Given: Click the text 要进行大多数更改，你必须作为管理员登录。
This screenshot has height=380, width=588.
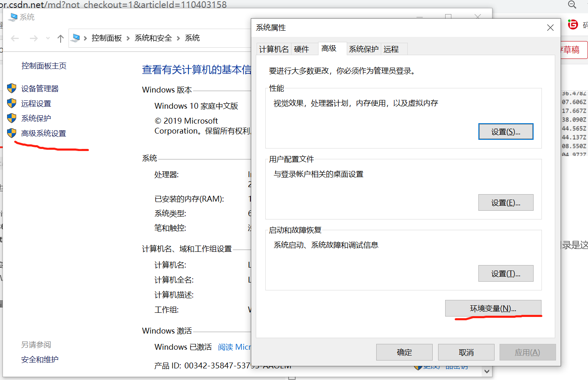Looking at the screenshot, I should tap(342, 71).
